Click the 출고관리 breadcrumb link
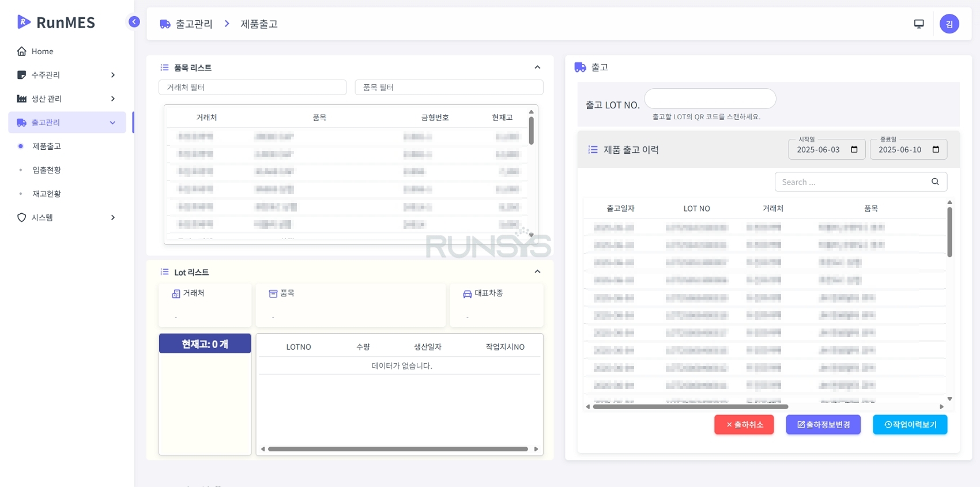 point(194,24)
